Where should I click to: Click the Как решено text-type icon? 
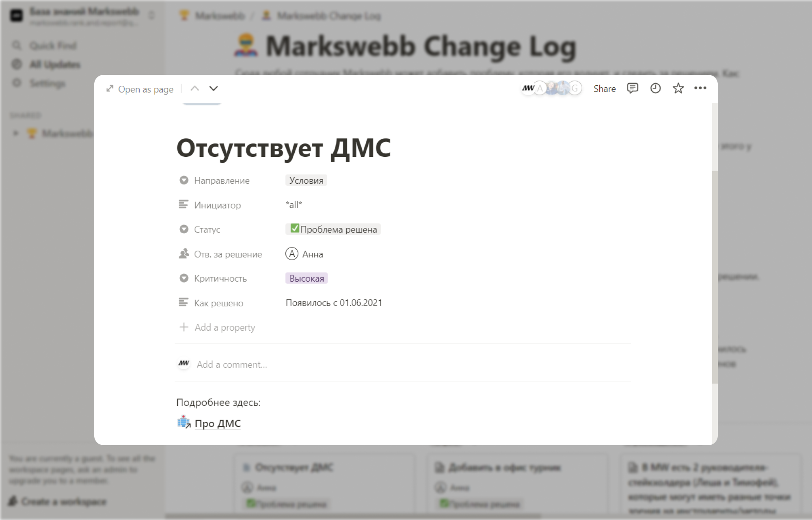pyautogui.click(x=184, y=302)
